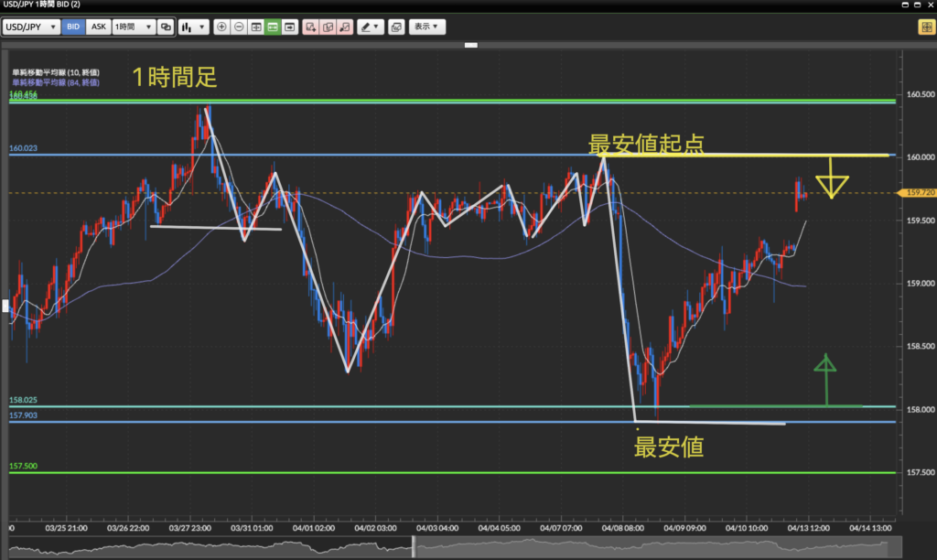937x560 pixels.
Task: Click the yellow crosshair layout icon
Action: tap(923, 27)
